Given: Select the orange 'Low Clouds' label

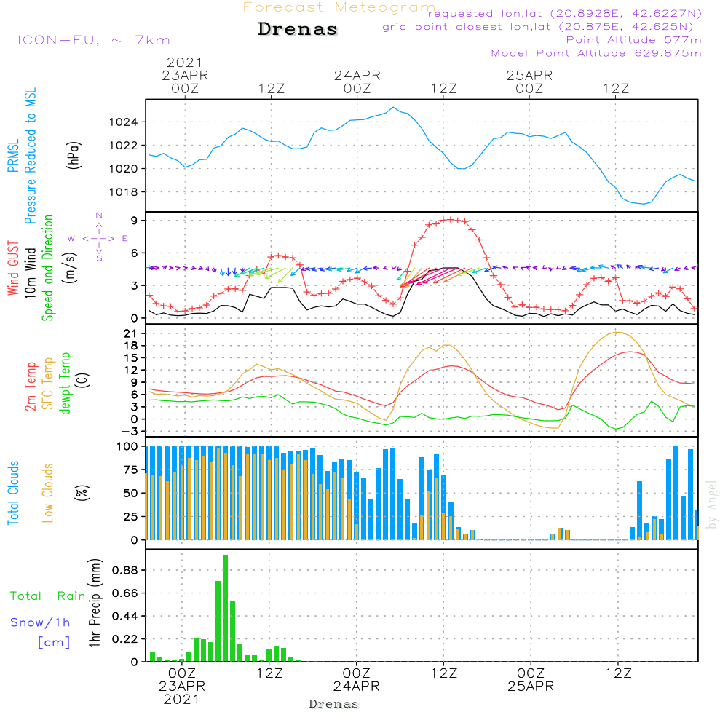Looking at the screenshot, I should click(x=48, y=493).
